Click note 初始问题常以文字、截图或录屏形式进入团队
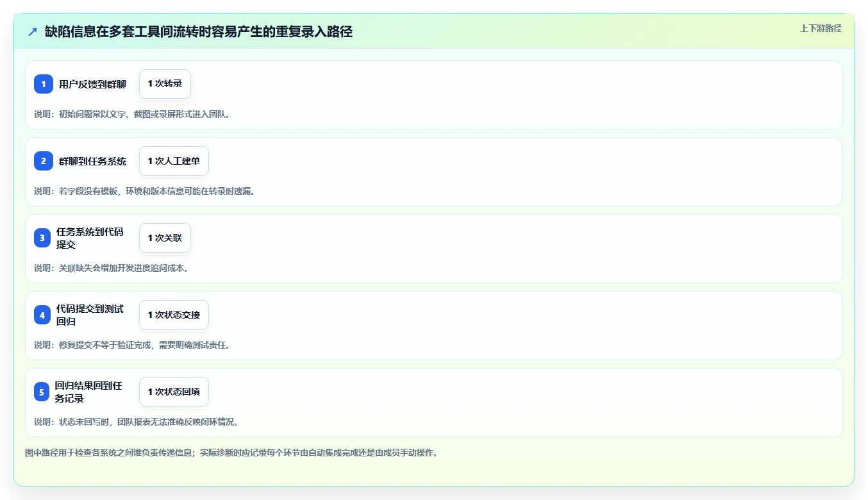Image resolution: width=868 pixels, height=500 pixels. pos(144,114)
